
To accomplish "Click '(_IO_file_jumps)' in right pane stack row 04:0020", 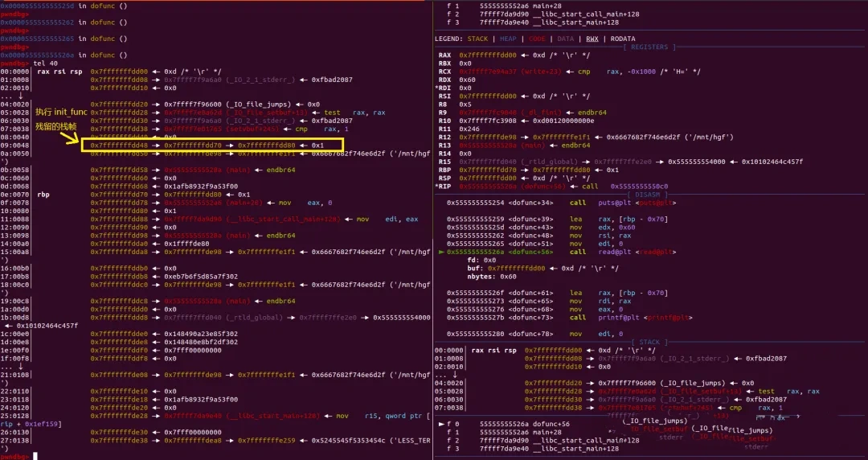I will point(693,383).
